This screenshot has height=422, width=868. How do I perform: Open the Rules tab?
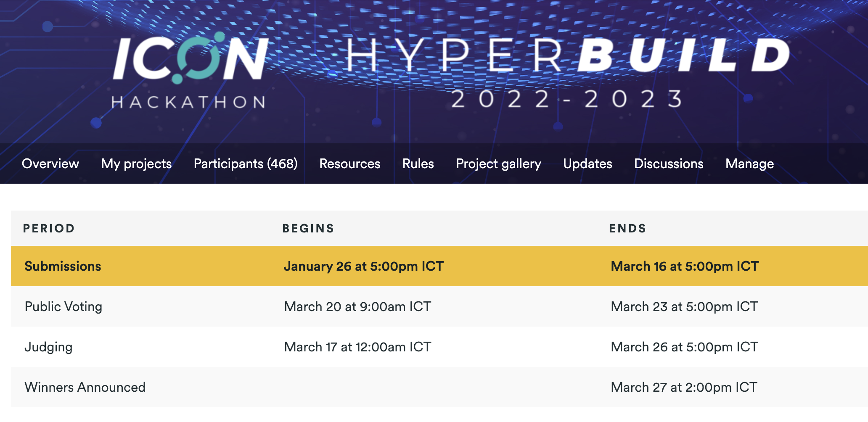tap(418, 164)
